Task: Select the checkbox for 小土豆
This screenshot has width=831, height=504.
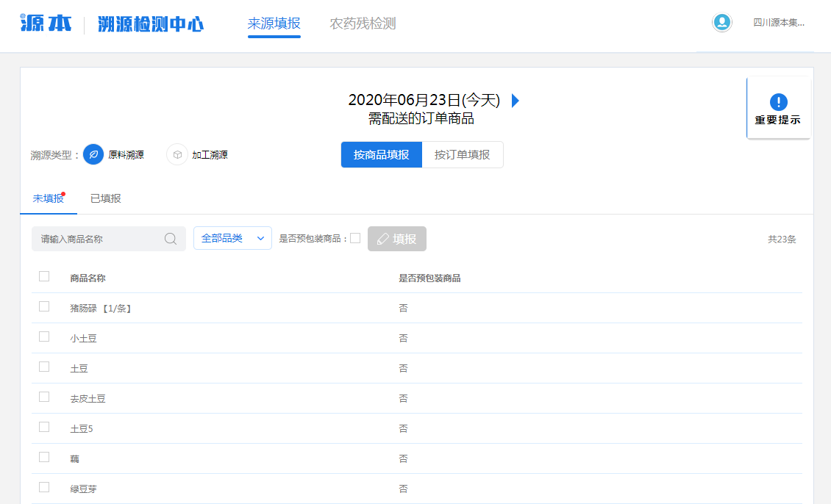Action: pyautogui.click(x=43, y=337)
